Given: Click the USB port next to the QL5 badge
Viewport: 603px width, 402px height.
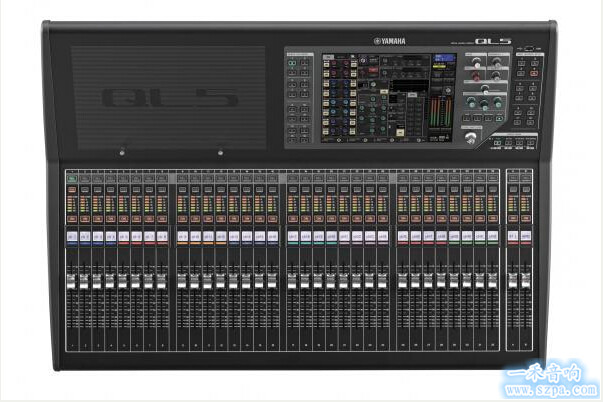Looking at the screenshot, I should (x=530, y=48).
